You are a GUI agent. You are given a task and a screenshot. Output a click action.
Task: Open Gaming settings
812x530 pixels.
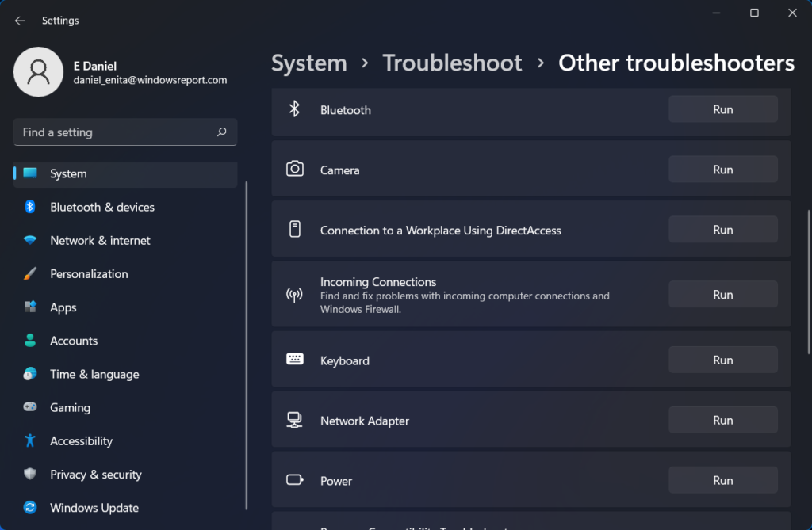[x=125, y=407]
